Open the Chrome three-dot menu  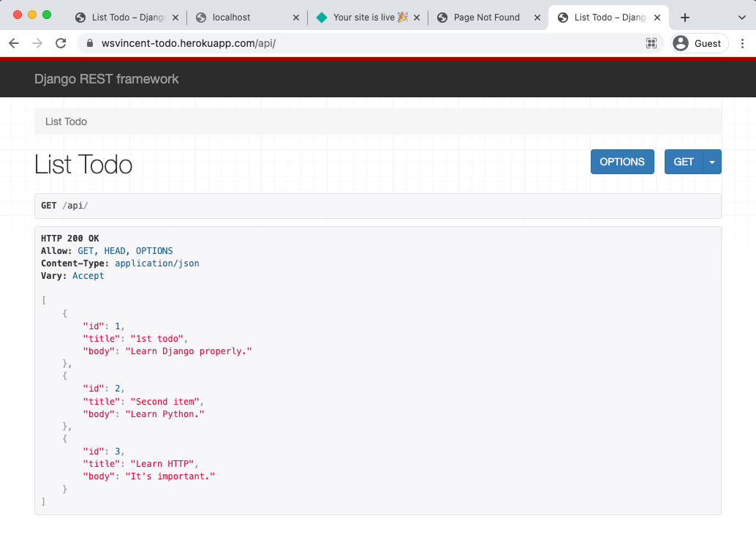(x=743, y=43)
